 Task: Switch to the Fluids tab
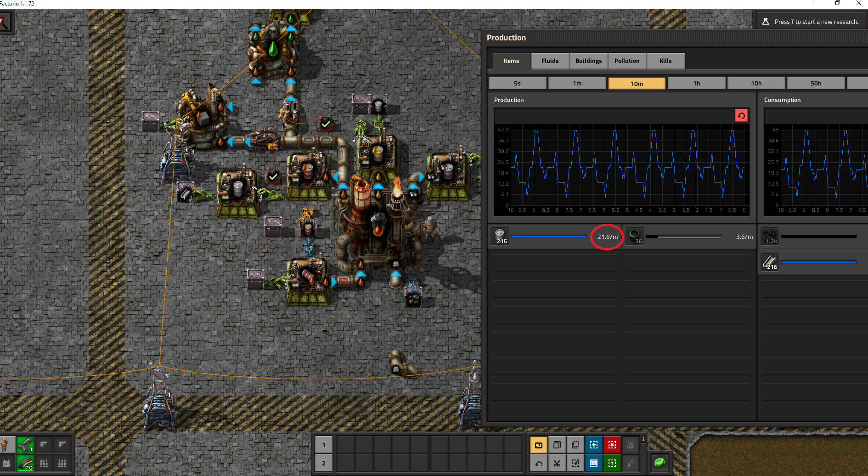tap(550, 61)
